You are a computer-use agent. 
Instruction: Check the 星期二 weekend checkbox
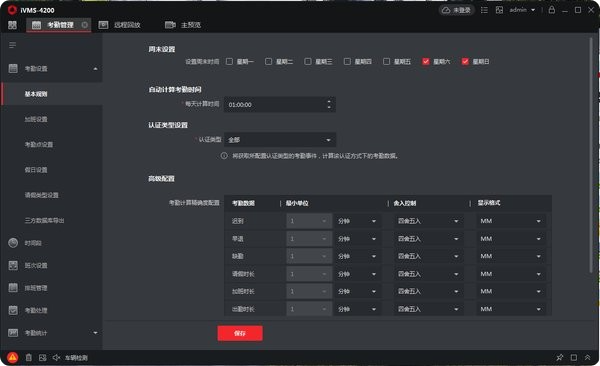click(269, 61)
